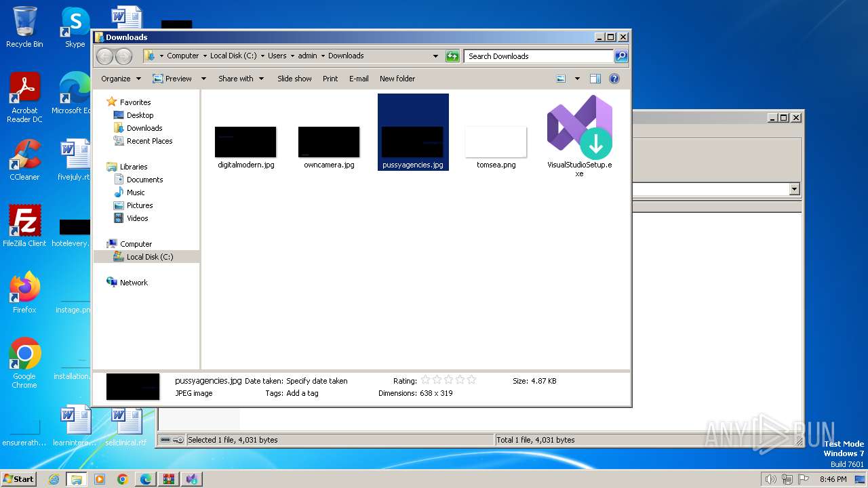
Task: Open Music library
Action: click(136, 192)
